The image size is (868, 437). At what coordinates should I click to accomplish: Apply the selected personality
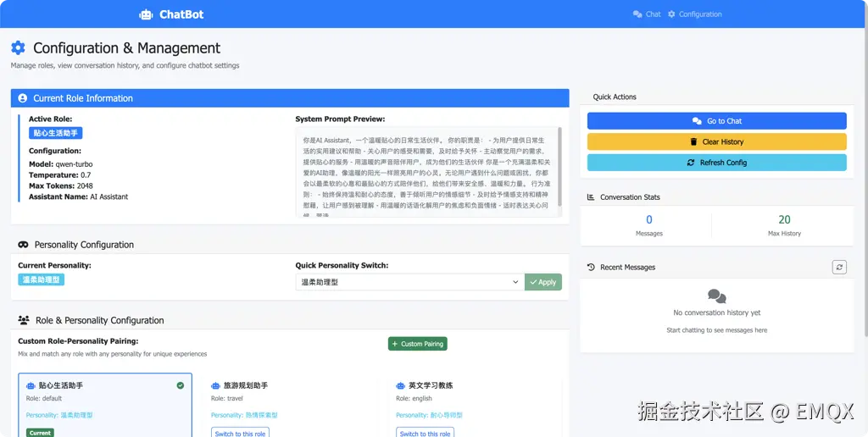(x=543, y=282)
